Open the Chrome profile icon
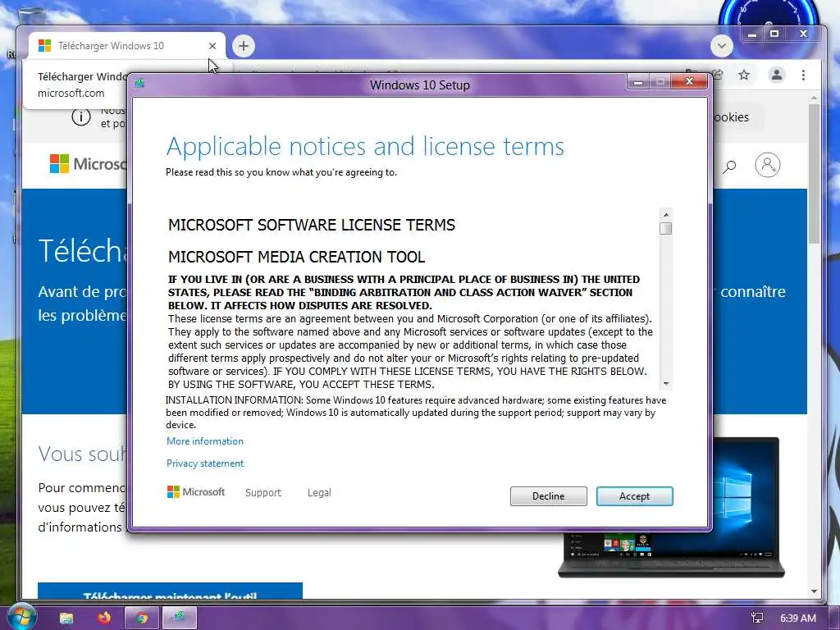The image size is (840, 630). (x=776, y=75)
